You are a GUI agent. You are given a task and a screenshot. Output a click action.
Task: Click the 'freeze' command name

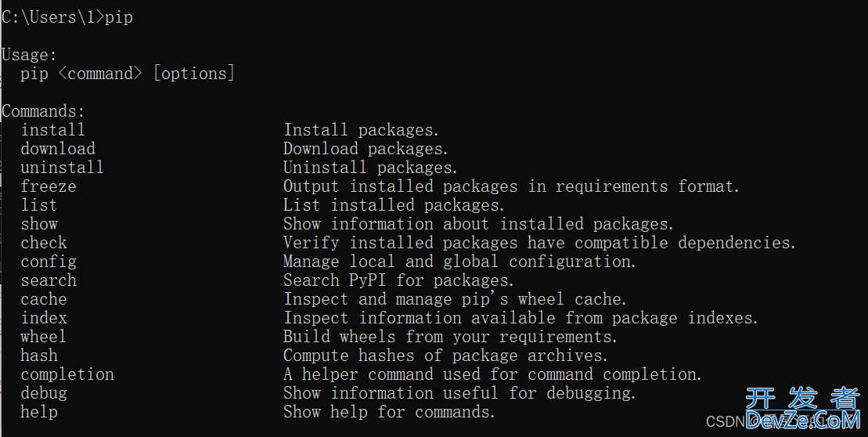[49, 186]
